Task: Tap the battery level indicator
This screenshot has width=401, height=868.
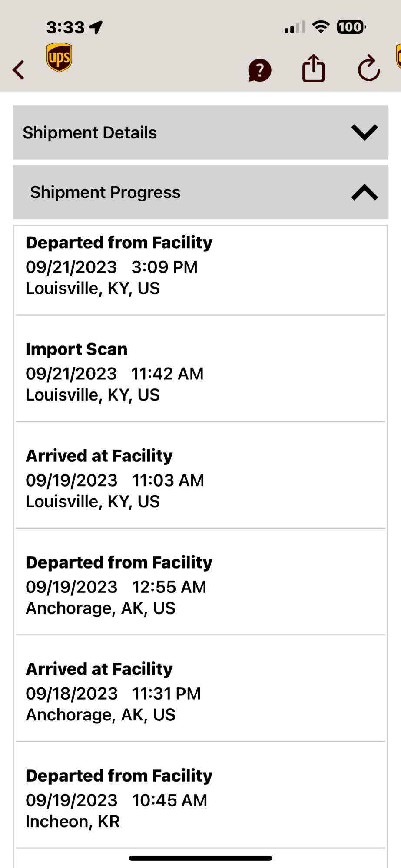Action: tap(351, 27)
